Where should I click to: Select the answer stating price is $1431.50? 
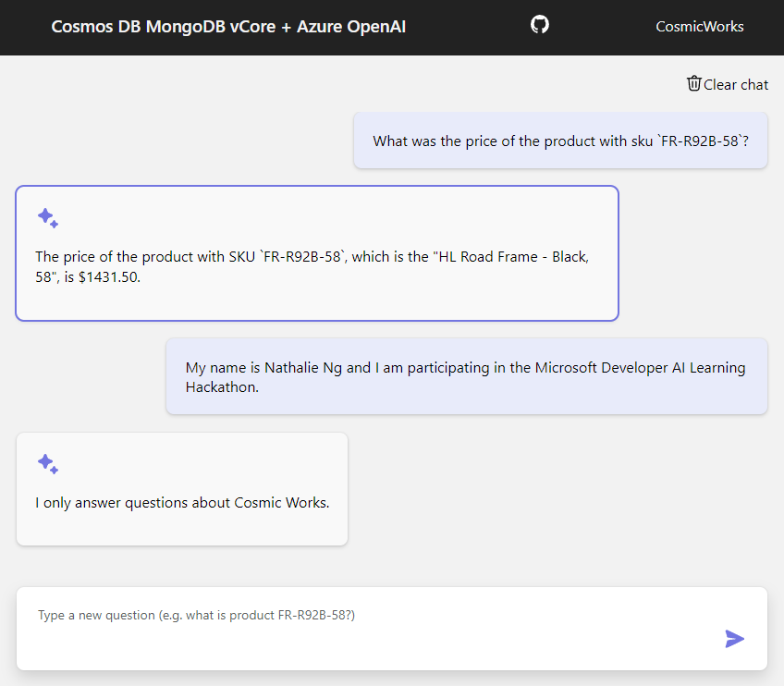tap(317, 253)
